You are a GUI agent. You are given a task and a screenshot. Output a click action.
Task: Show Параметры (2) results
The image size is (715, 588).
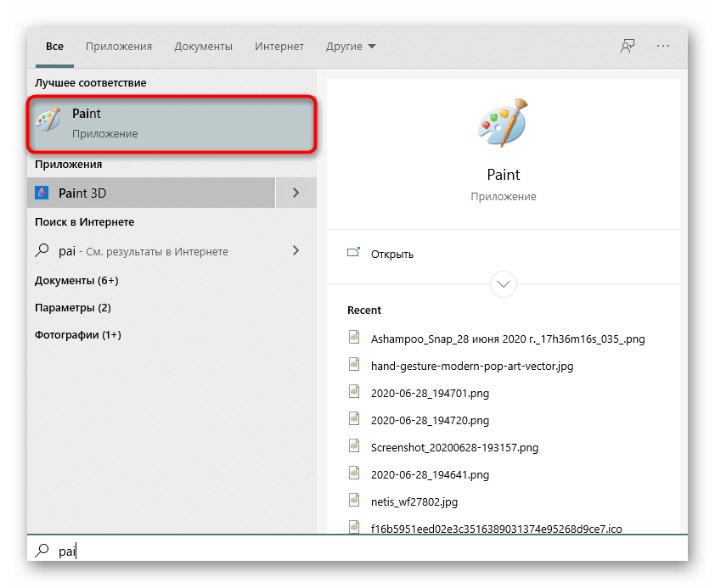73,307
